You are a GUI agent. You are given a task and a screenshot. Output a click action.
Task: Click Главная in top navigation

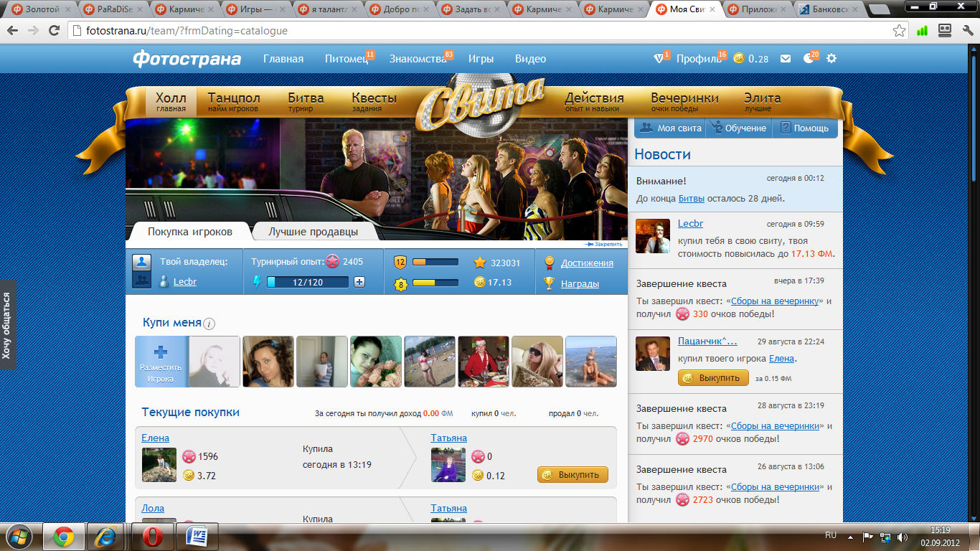pyautogui.click(x=283, y=59)
